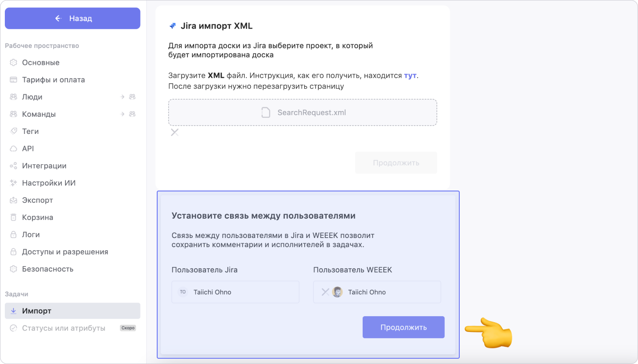Open the Логи section
This screenshot has width=638, height=364.
pyautogui.click(x=31, y=234)
